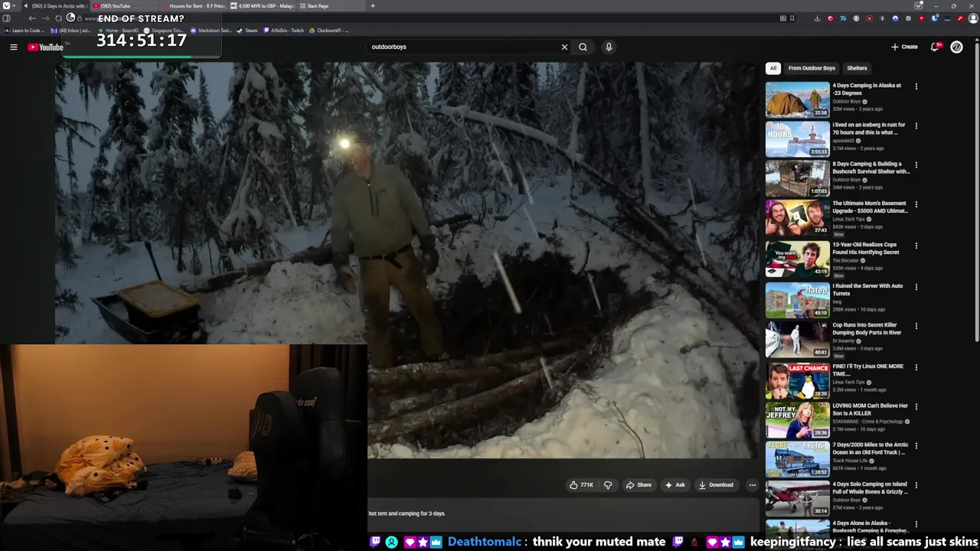Open menu for 13-Year-Old Realizes Cops video
This screenshot has width=980, height=551.
(x=916, y=246)
